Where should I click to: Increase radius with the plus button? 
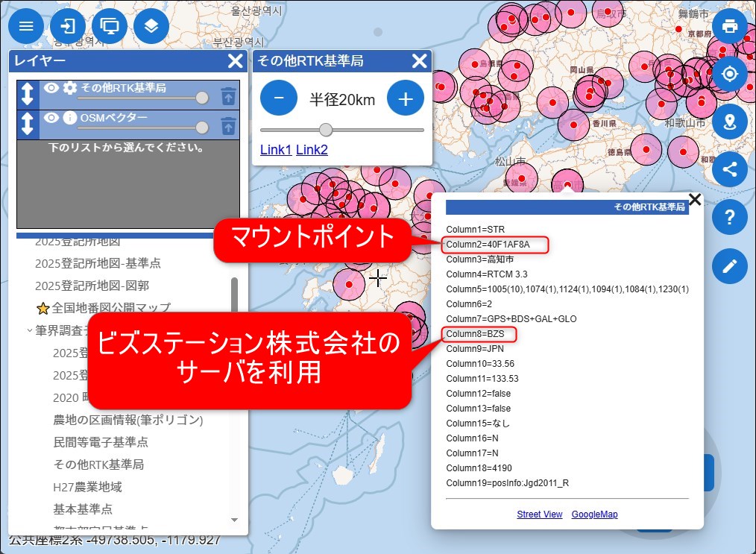[x=405, y=98]
